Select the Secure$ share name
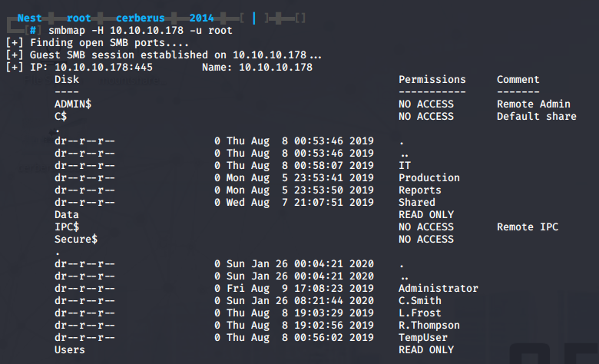 pos(76,239)
